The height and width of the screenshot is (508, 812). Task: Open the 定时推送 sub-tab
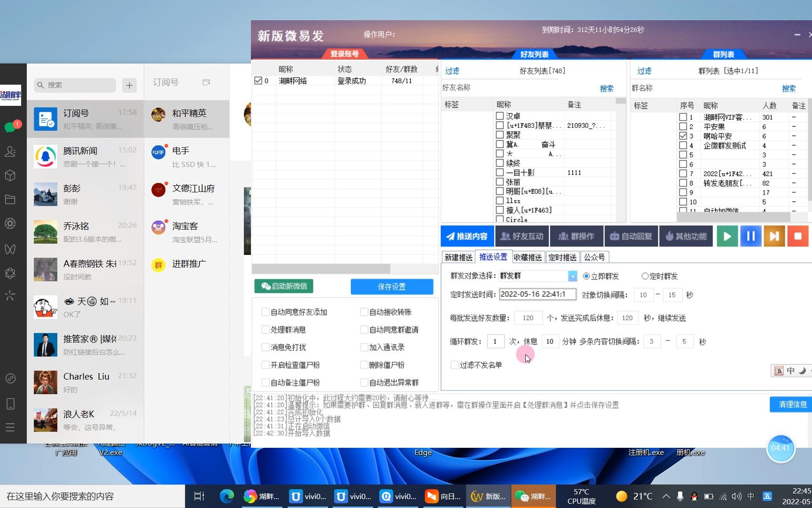click(562, 257)
